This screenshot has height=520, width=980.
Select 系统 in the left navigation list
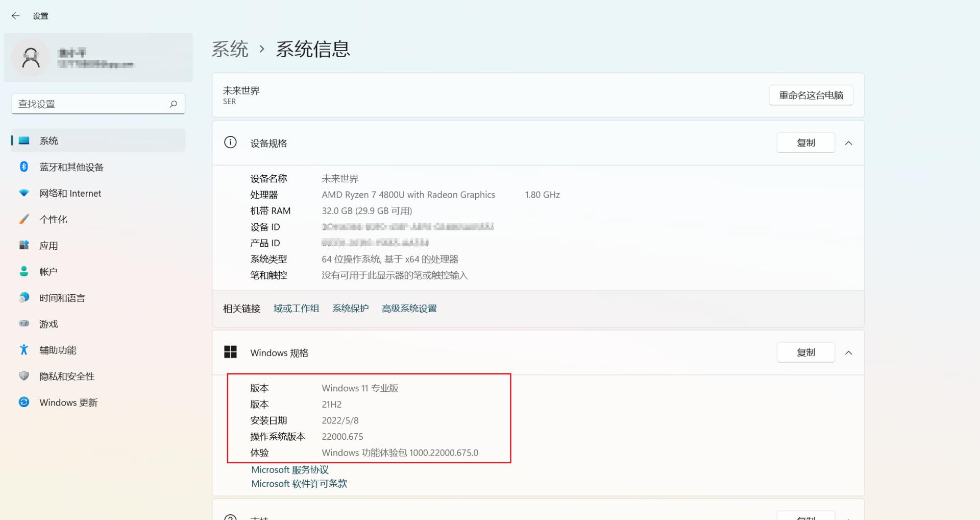click(50, 140)
